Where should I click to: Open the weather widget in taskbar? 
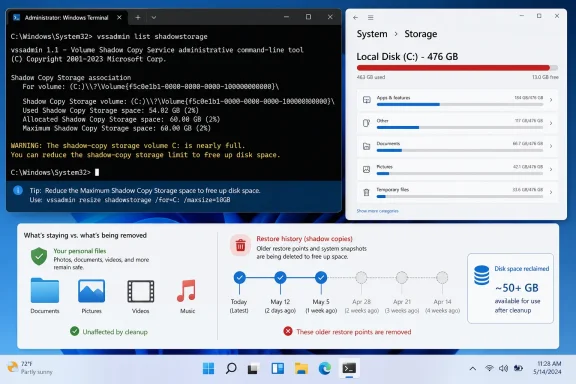point(30,368)
